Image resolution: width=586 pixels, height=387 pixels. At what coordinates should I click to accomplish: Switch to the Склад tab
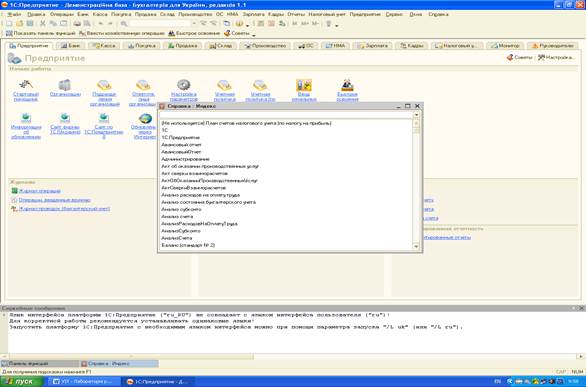pyautogui.click(x=221, y=46)
